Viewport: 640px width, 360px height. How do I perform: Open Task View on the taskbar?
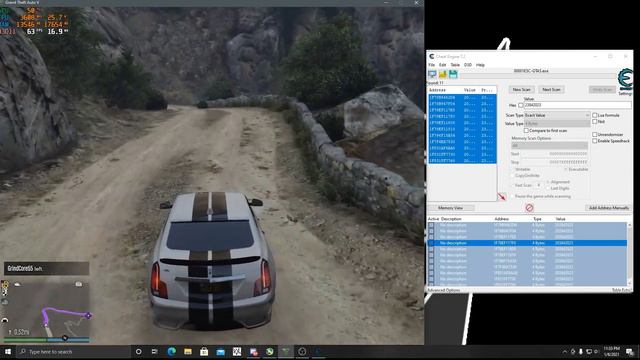tap(155, 351)
